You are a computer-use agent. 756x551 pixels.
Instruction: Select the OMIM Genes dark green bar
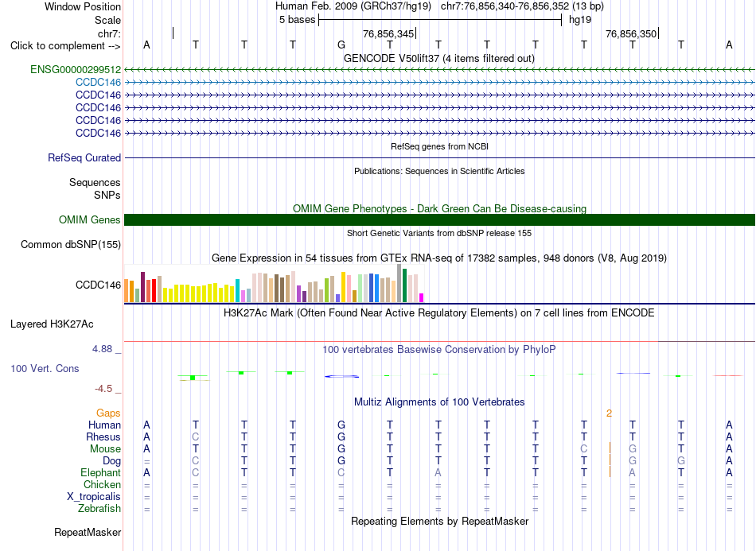(x=439, y=220)
